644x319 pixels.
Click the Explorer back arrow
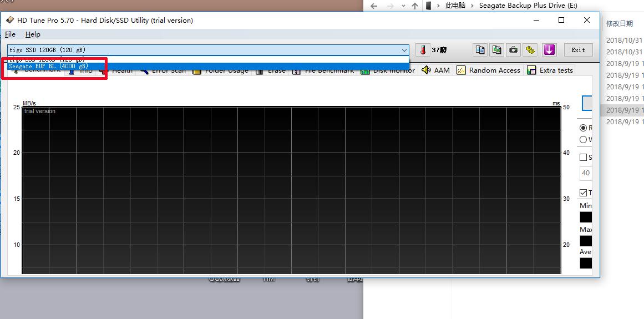pyautogui.click(x=374, y=6)
